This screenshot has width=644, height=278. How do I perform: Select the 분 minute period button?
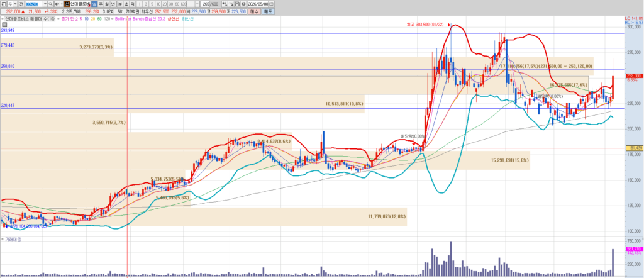pyautogui.click(x=120, y=4)
